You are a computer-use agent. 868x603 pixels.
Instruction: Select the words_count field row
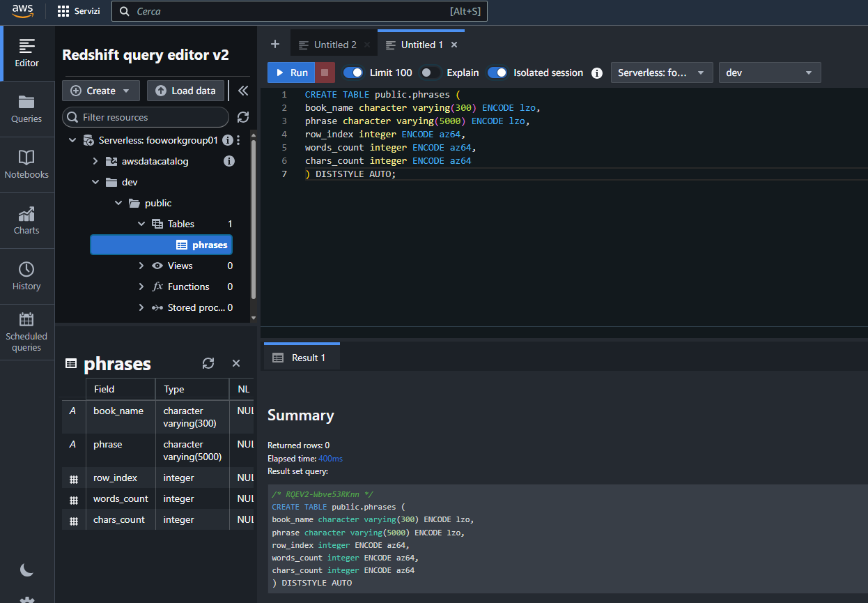click(157, 499)
